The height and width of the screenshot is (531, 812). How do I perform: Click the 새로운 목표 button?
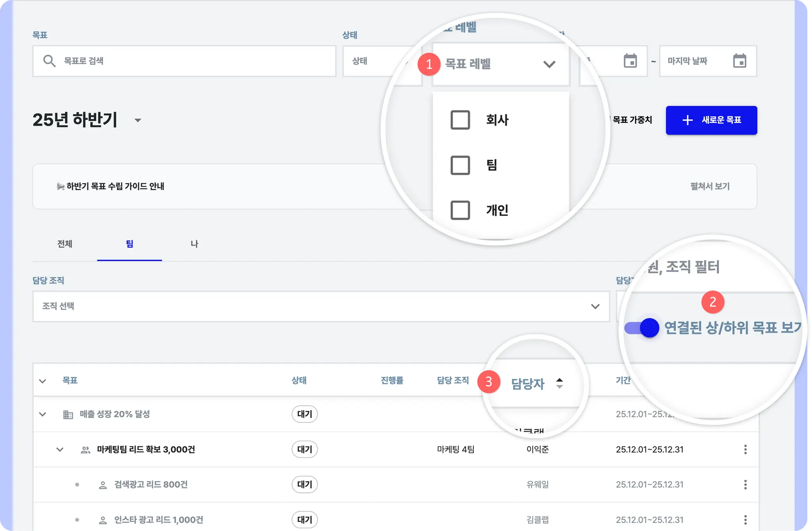711,120
